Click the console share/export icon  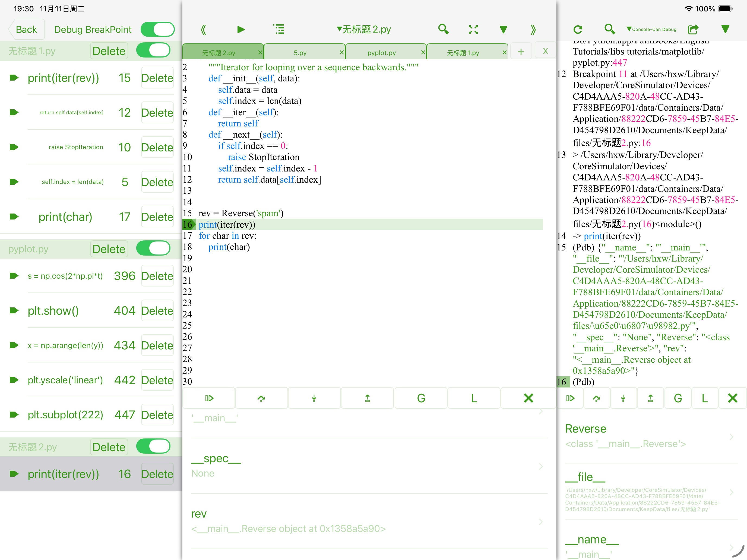(x=693, y=29)
